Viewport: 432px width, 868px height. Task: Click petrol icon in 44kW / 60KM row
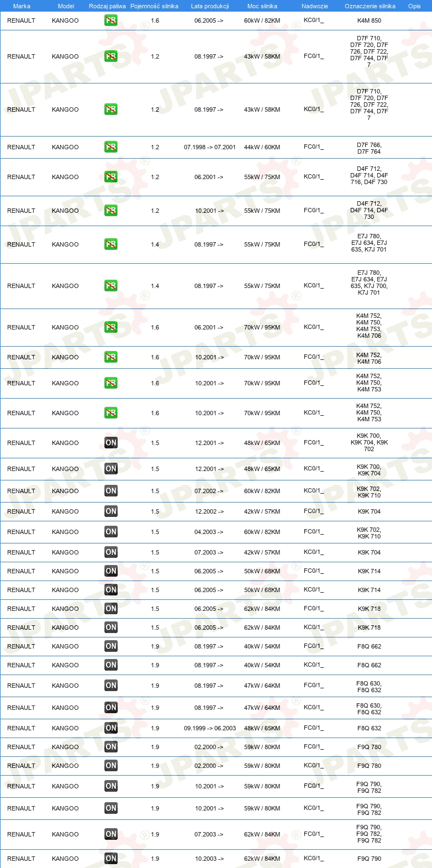point(111,147)
